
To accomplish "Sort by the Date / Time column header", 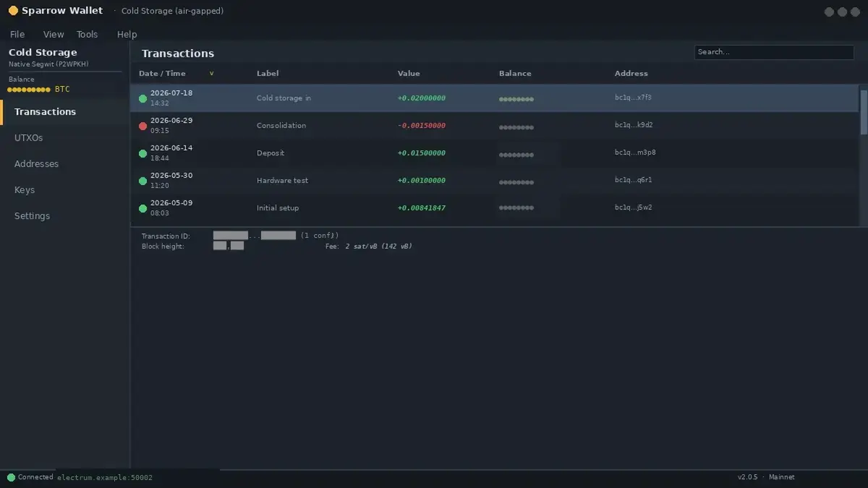I will pos(162,74).
